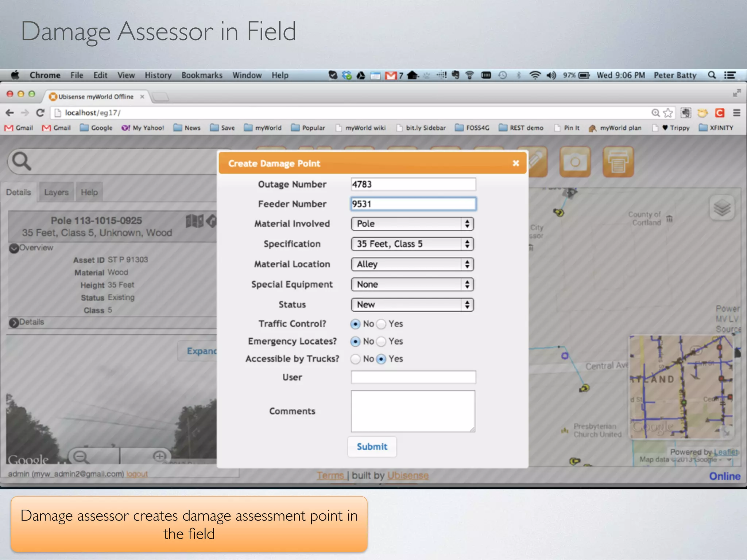Open the History menu

pos(158,75)
